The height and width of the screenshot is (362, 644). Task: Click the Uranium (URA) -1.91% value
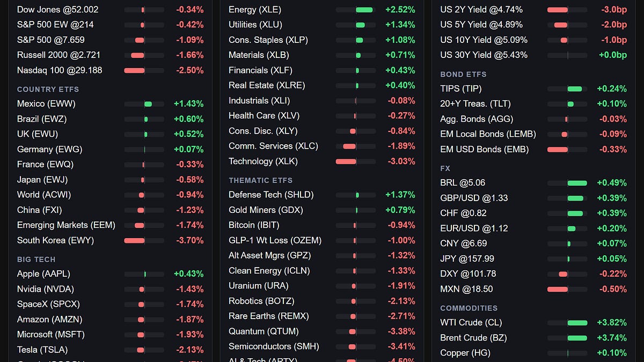(401, 286)
